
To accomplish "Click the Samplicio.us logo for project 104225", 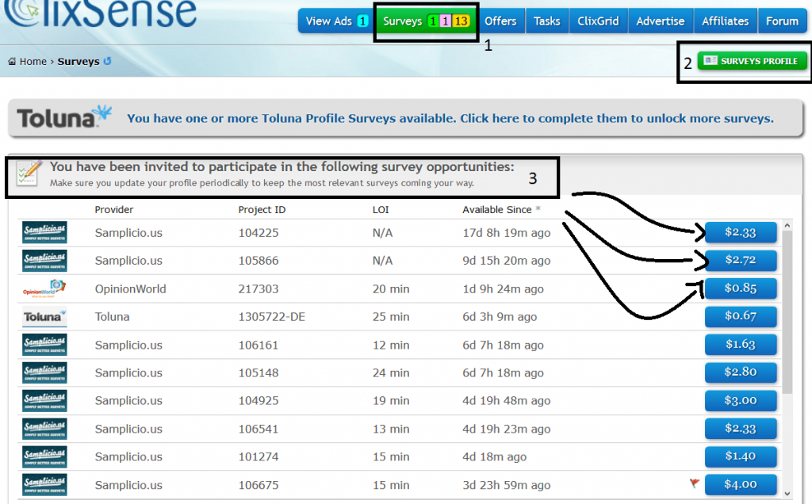I will (44, 232).
